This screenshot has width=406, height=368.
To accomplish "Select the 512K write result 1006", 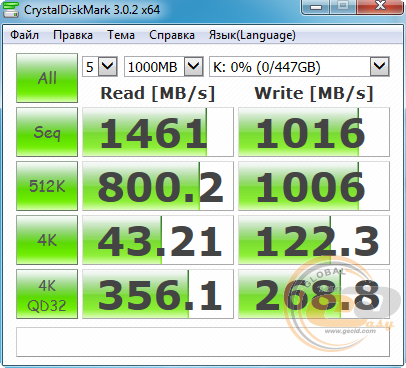I will tap(314, 186).
